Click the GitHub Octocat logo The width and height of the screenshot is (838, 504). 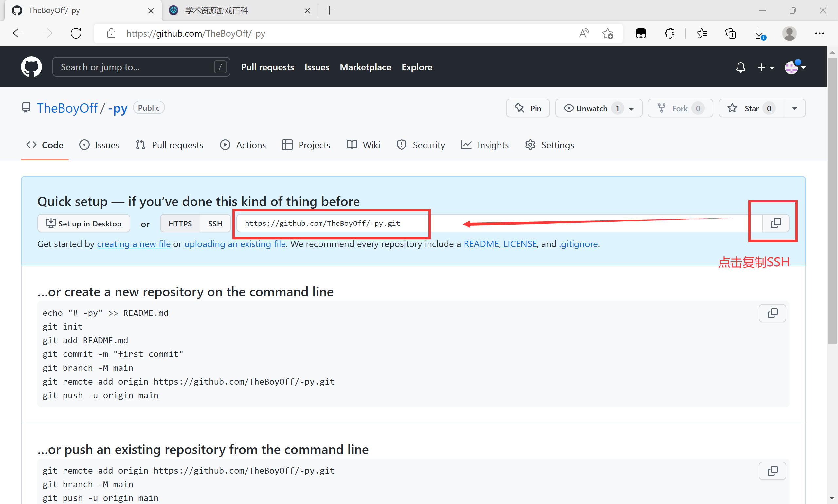[31, 67]
